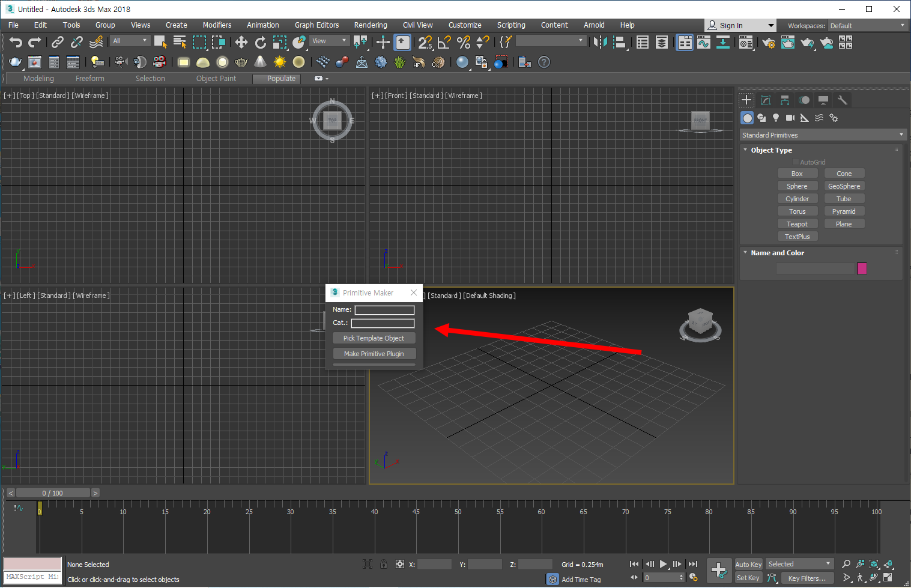Select the Select Object tool
The image size is (911, 588).
(160, 42)
